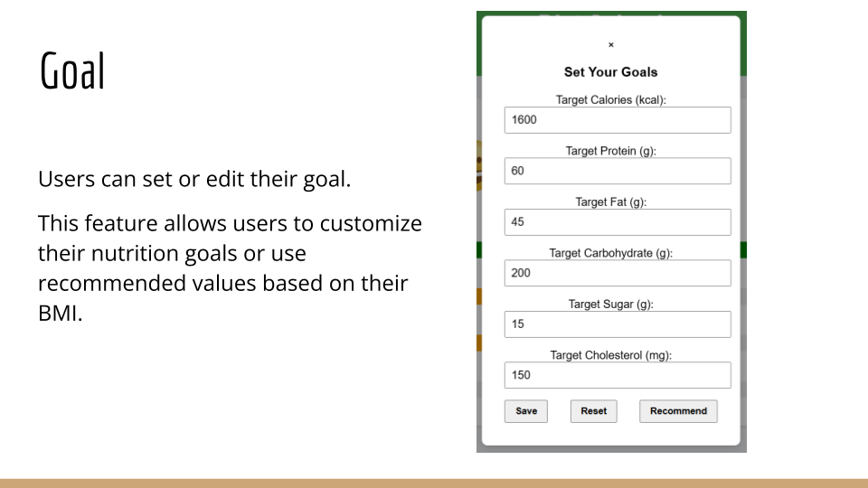This screenshot has width=868, height=488.
Task: Click the Target Calories input field
Action: 618,119
